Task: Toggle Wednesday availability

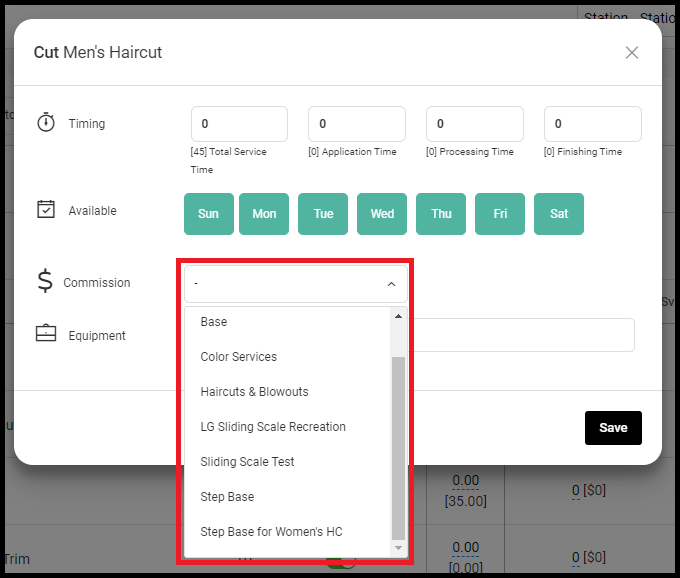Action: [382, 214]
